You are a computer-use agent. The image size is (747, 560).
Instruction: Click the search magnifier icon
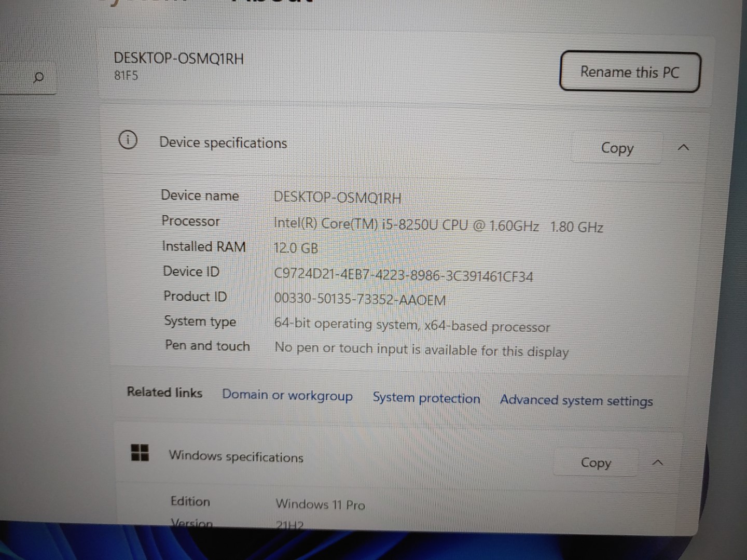point(38,78)
